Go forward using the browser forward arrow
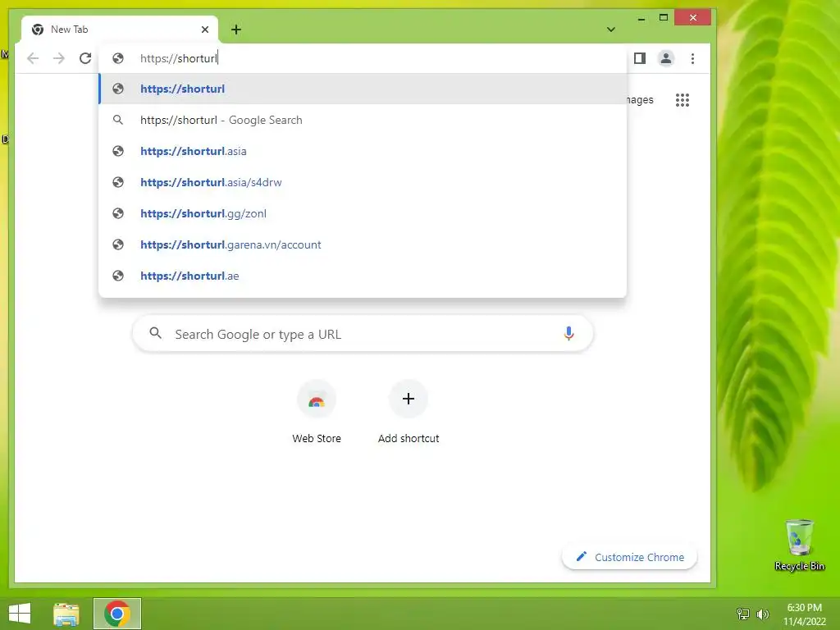 click(59, 58)
